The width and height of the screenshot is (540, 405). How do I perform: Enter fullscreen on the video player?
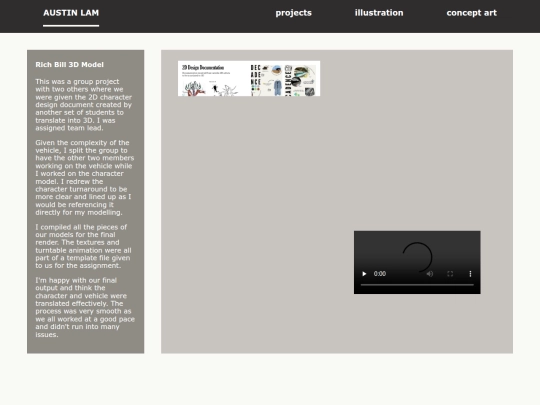tap(450, 274)
